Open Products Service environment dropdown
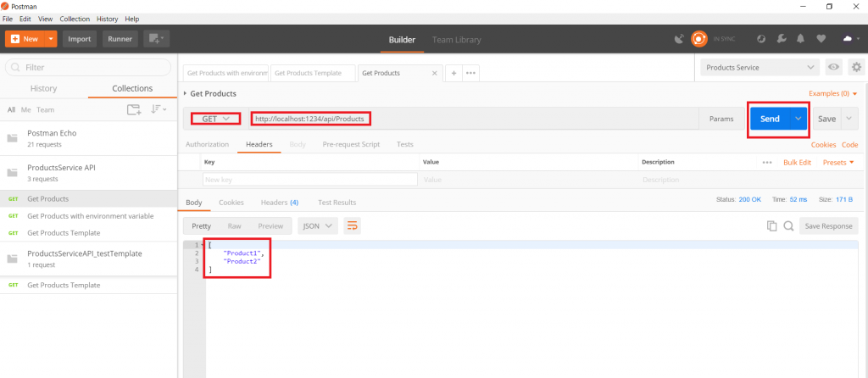Viewport: 868px width, 378px height. coord(760,68)
